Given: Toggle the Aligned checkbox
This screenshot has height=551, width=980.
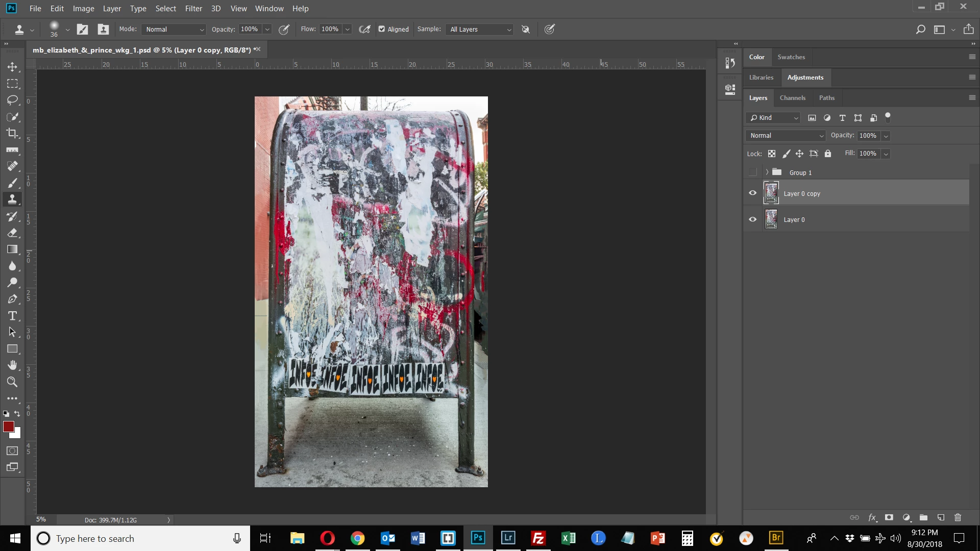Looking at the screenshot, I should (x=382, y=29).
